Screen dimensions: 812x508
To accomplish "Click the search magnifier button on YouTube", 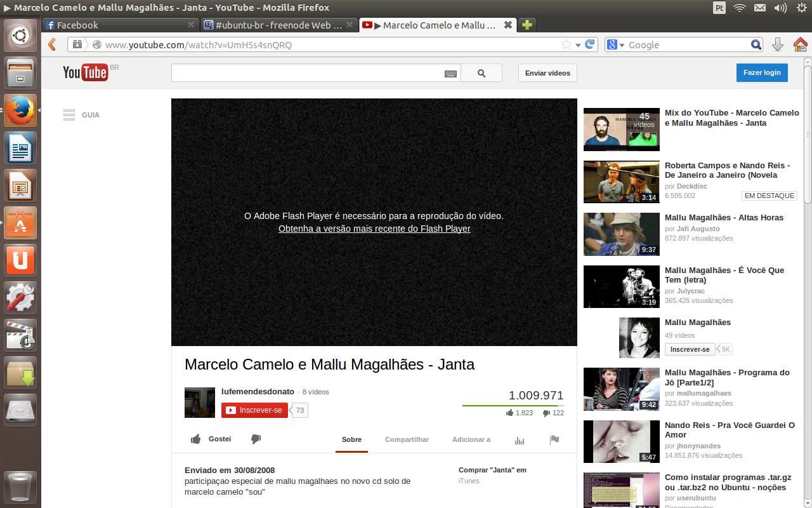I will coord(481,73).
